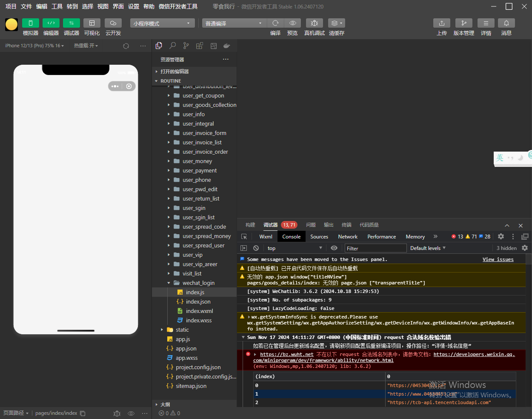
Task: Clear the console
Action: click(256, 248)
